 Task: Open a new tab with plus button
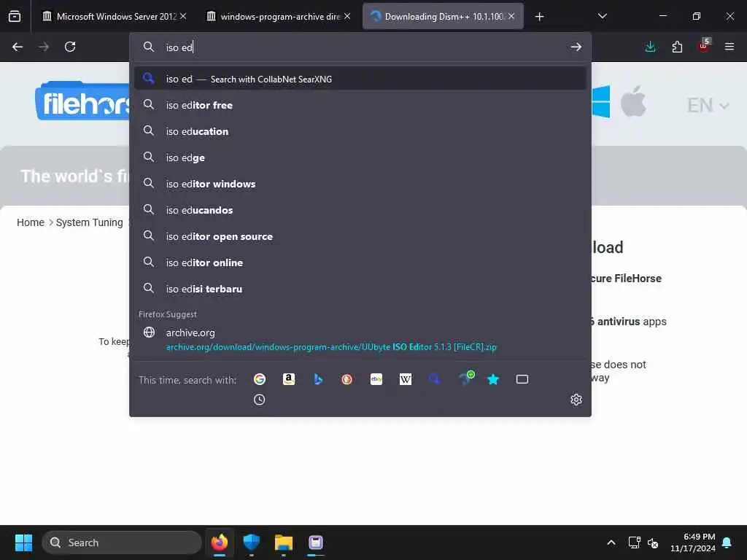pyautogui.click(x=539, y=17)
